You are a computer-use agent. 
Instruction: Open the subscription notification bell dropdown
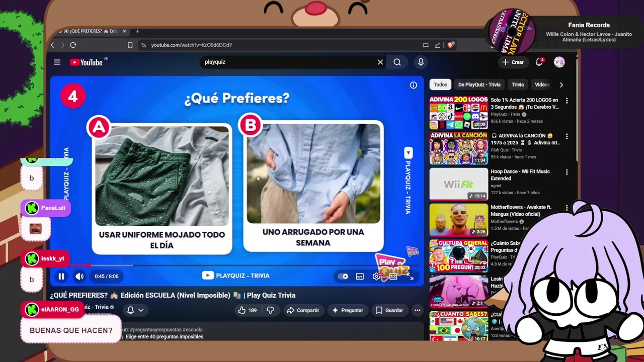(x=135, y=310)
